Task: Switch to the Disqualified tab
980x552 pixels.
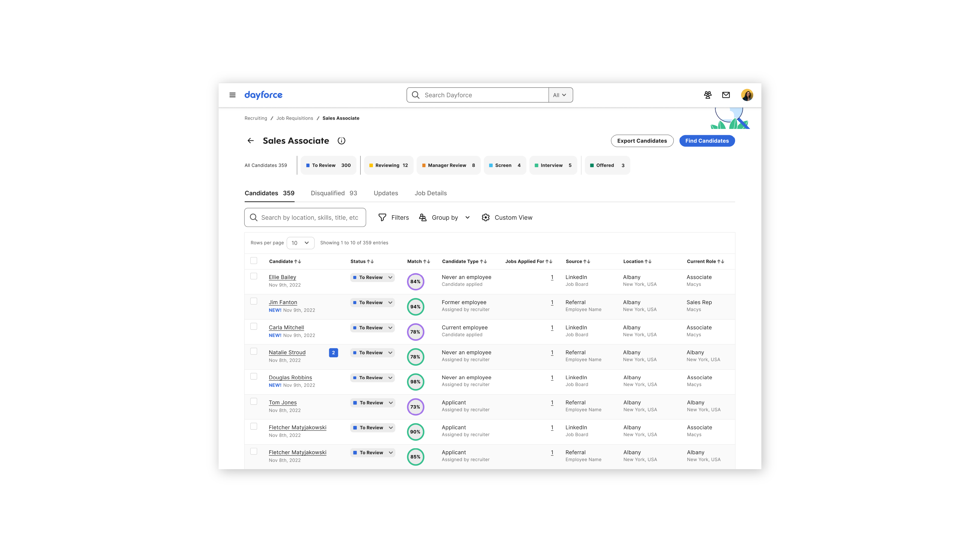Action: pyautogui.click(x=334, y=193)
